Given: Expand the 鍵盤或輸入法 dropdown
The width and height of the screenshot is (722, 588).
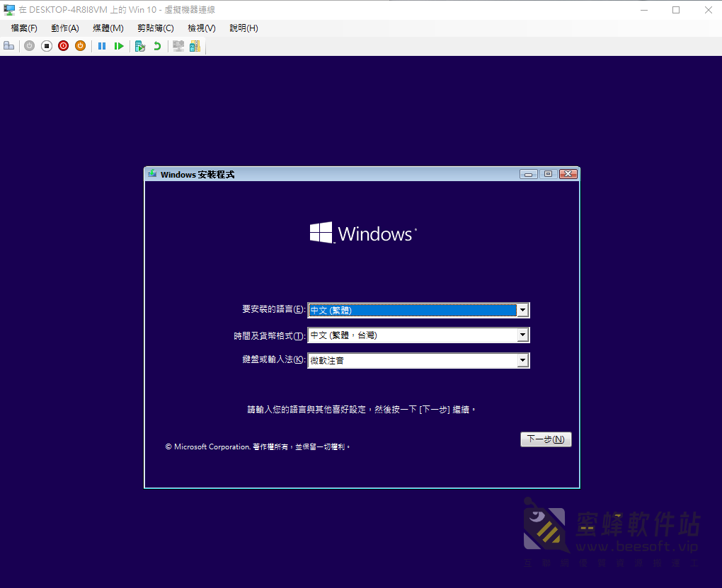Looking at the screenshot, I should pyautogui.click(x=522, y=361).
